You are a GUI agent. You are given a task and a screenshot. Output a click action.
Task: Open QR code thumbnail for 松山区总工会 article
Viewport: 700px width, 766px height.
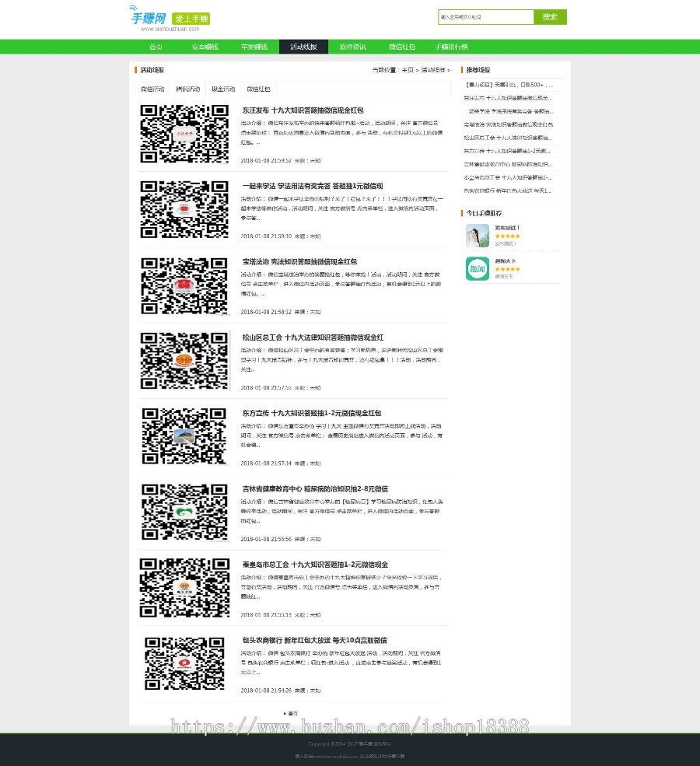184,361
